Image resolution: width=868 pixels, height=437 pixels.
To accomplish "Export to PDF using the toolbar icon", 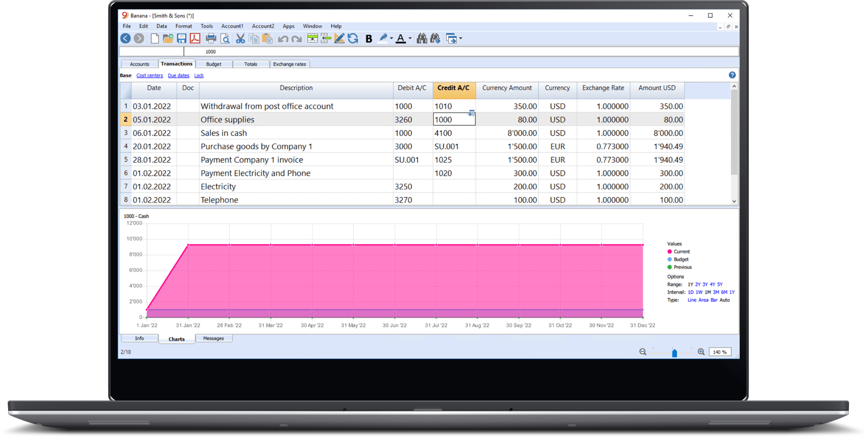I will [195, 39].
